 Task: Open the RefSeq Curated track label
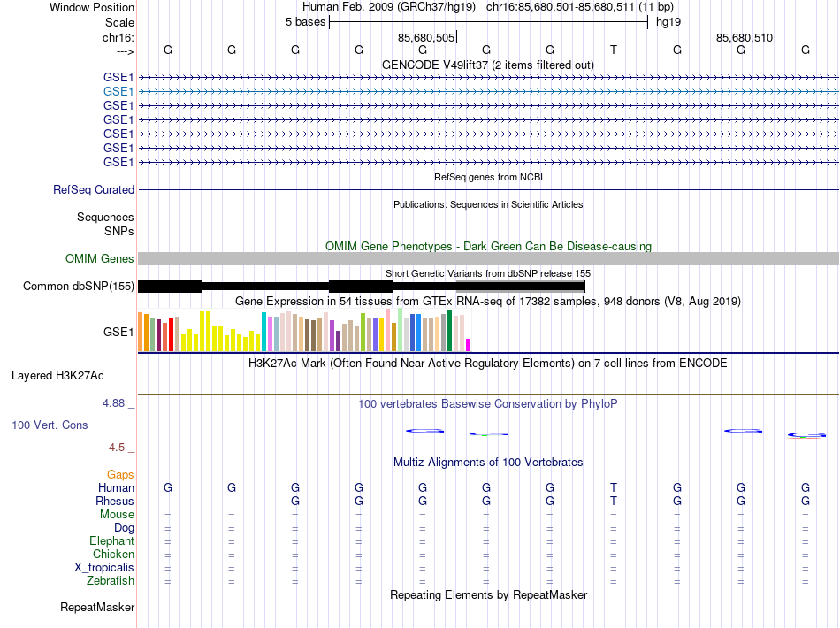94,189
